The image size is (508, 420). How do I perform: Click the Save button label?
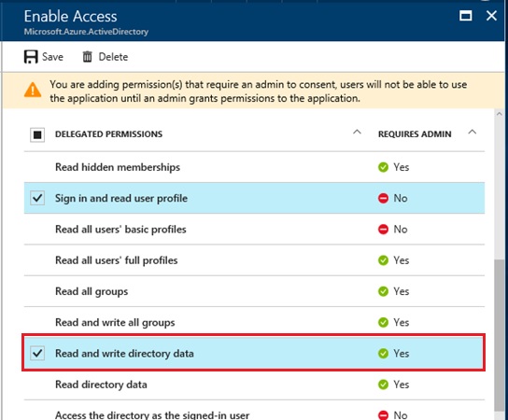point(52,57)
